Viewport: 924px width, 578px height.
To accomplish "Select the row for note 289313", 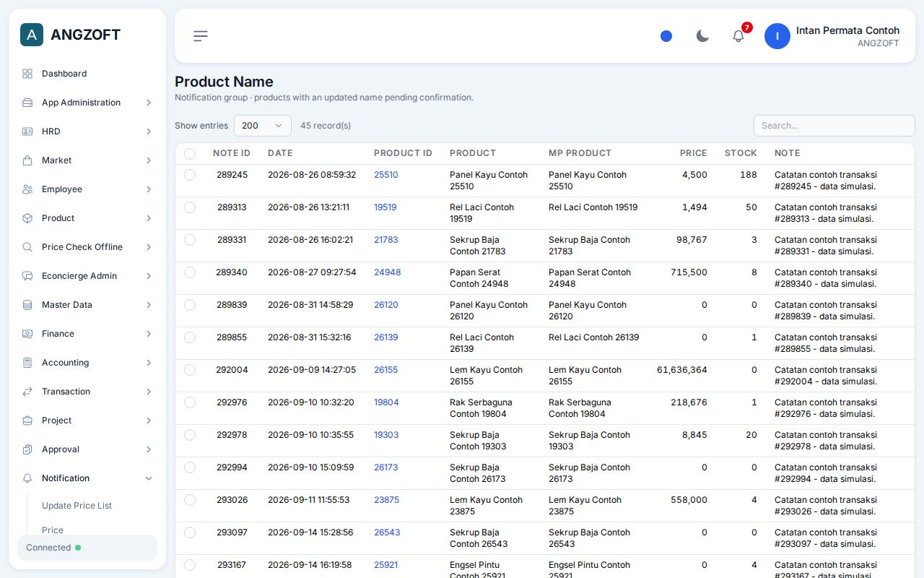I will tap(190, 207).
